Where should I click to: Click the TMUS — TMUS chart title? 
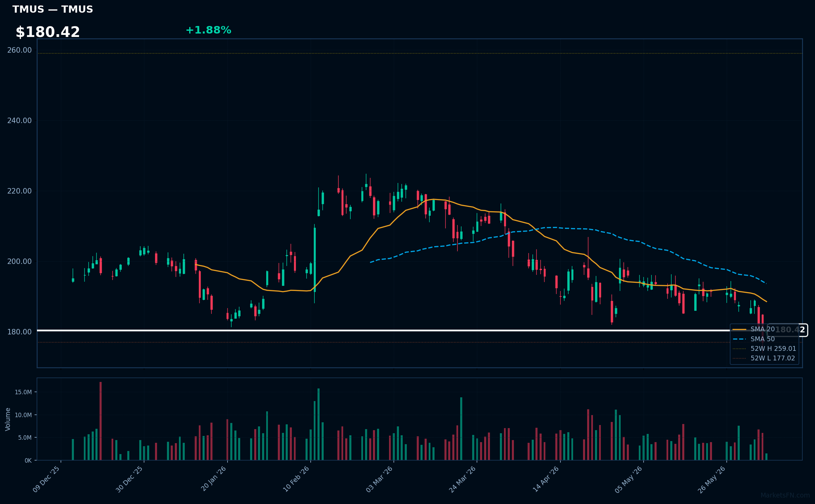click(53, 9)
